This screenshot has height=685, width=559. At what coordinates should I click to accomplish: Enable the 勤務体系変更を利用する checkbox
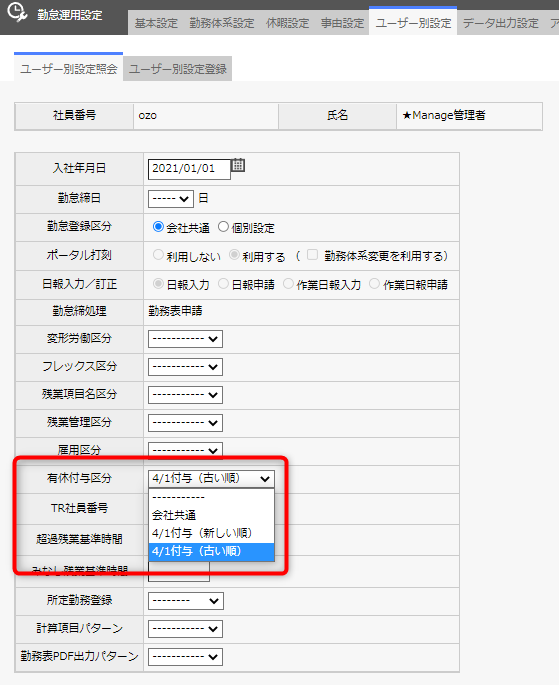312,255
